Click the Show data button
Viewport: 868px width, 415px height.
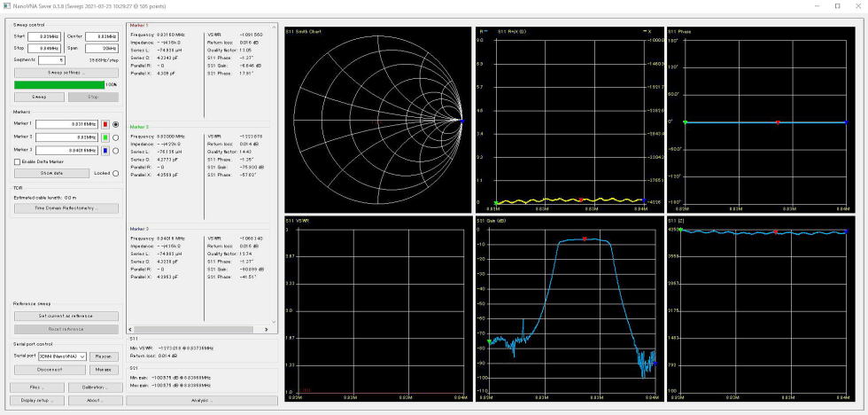[x=51, y=174]
